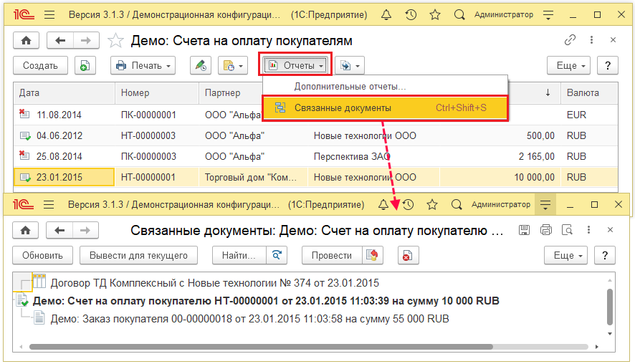635x364 pixels.
Task: Click notifications bell in upper window
Action: tap(386, 15)
